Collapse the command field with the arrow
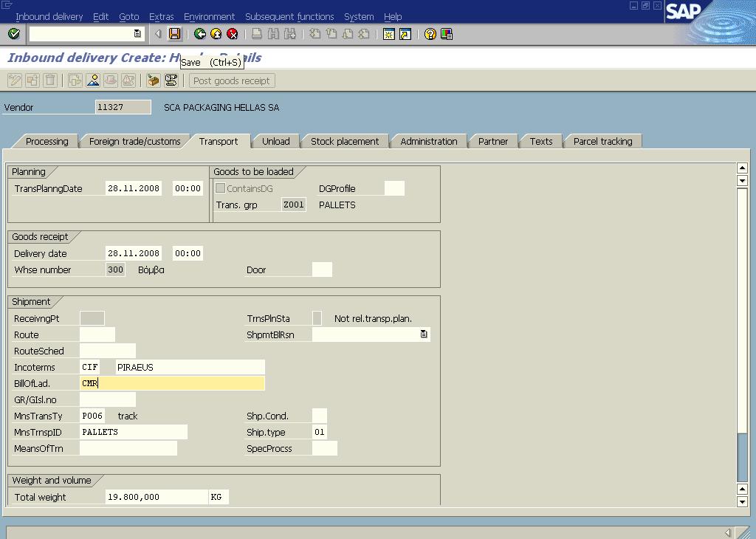756x539 pixels. tap(158, 34)
